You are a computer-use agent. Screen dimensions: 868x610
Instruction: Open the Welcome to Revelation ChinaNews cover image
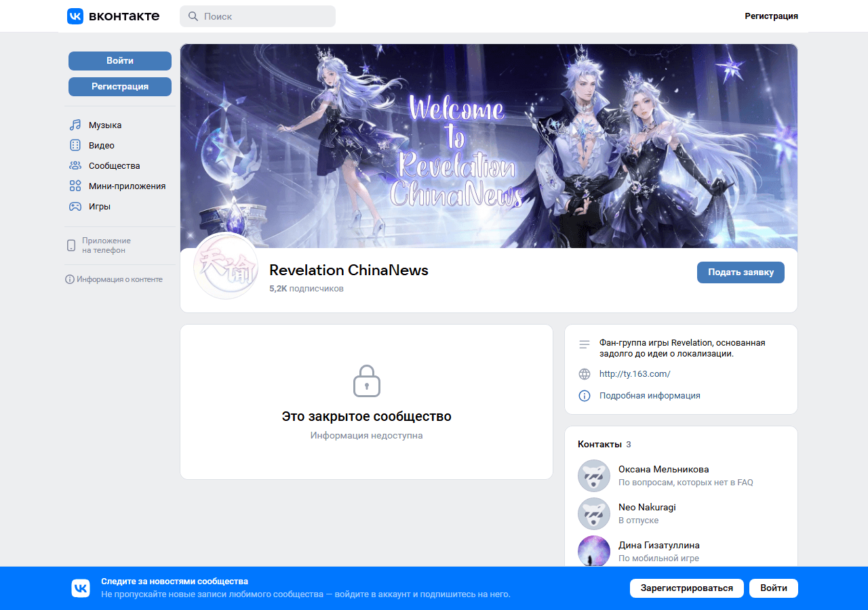[x=489, y=146]
